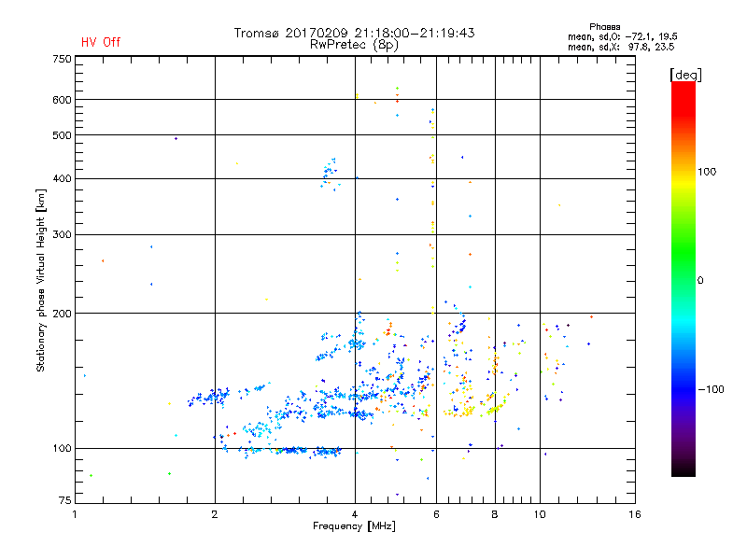Click the 'mean, sd,X: 97.8, 23.5' line

click(621, 47)
